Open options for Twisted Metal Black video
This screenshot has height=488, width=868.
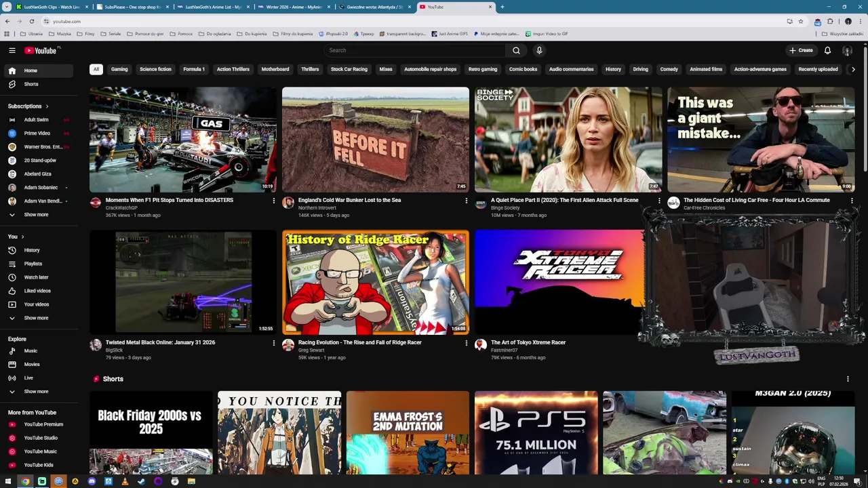point(274,343)
